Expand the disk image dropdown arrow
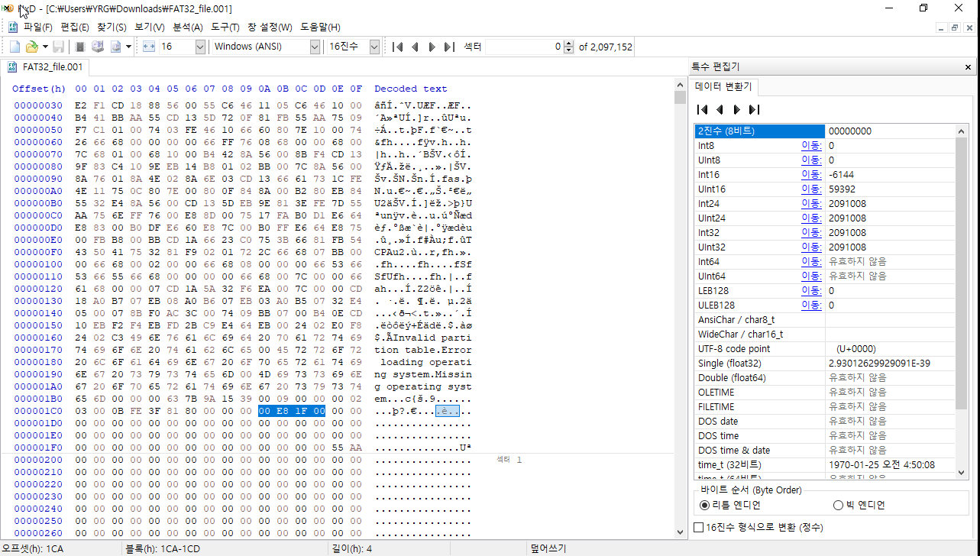The height and width of the screenshot is (556, 980). (x=128, y=47)
